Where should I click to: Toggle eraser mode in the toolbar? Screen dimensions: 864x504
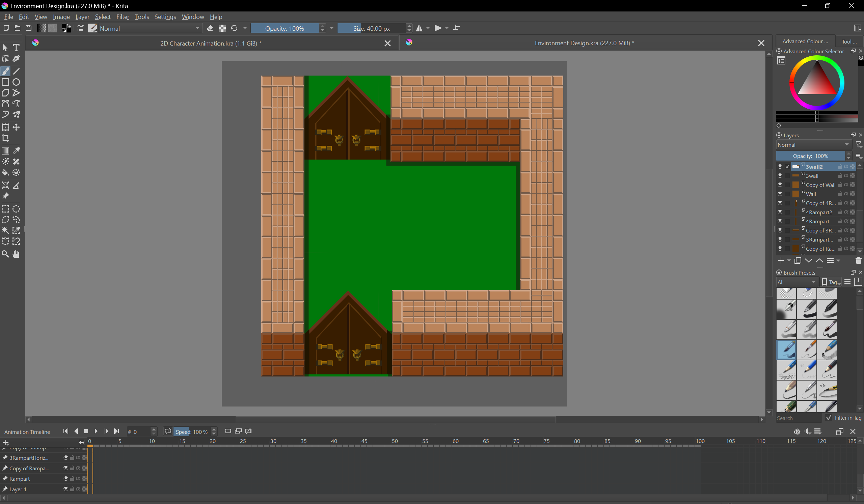[210, 28]
